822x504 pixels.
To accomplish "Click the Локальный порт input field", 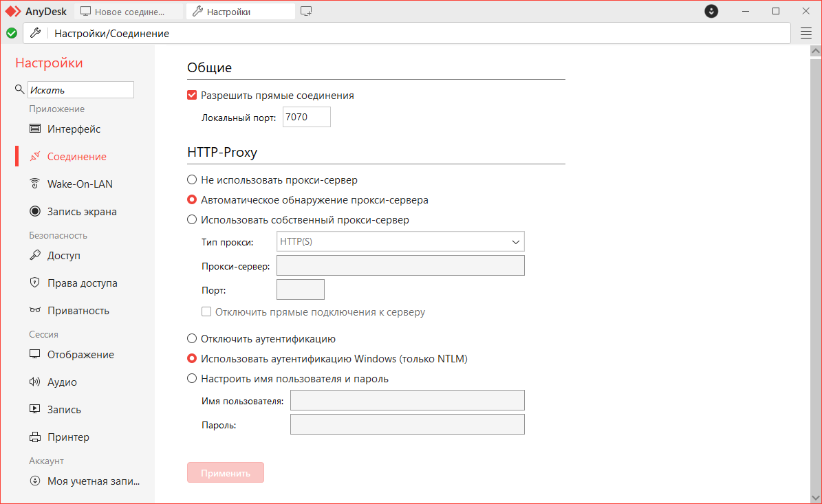I will click(306, 116).
